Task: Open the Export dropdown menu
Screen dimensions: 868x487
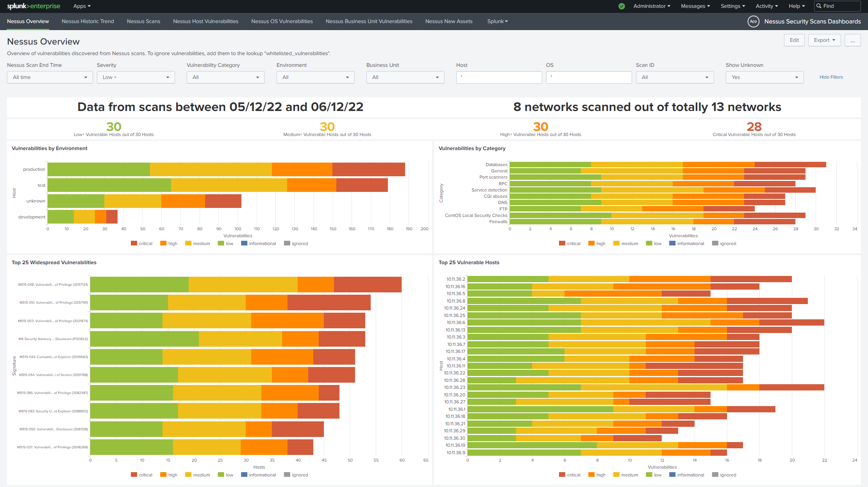Action: click(x=824, y=40)
